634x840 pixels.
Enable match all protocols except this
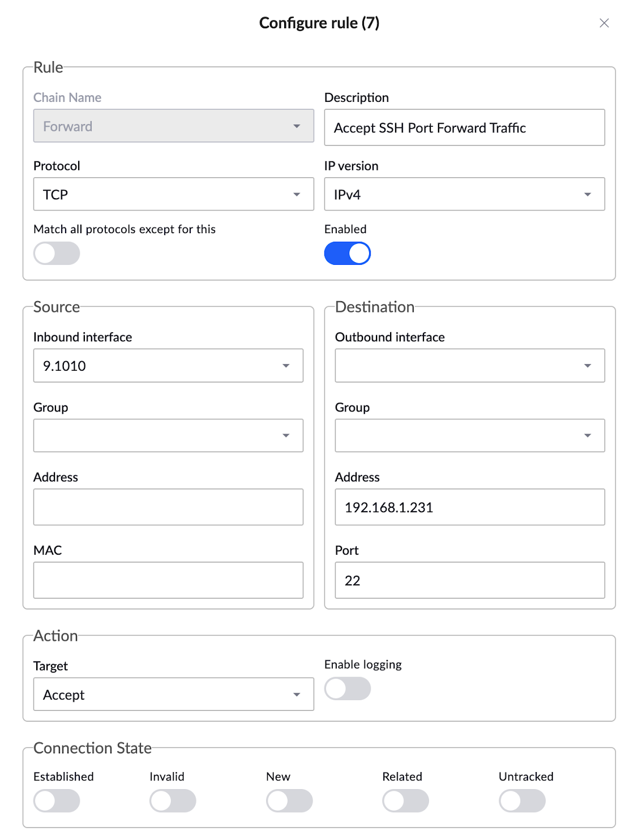pyautogui.click(x=56, y=253)
